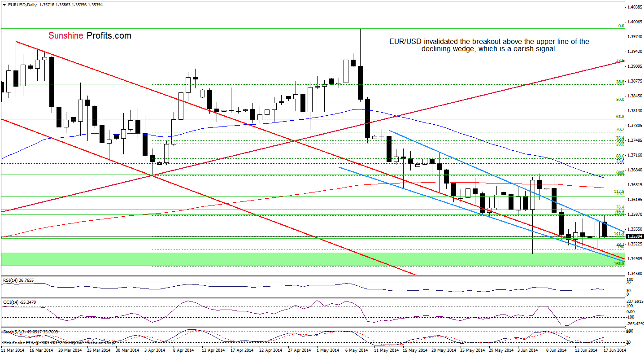Click the 6 May 2014 date label
This screenshot has height=354, width=644.
point(357,350)
